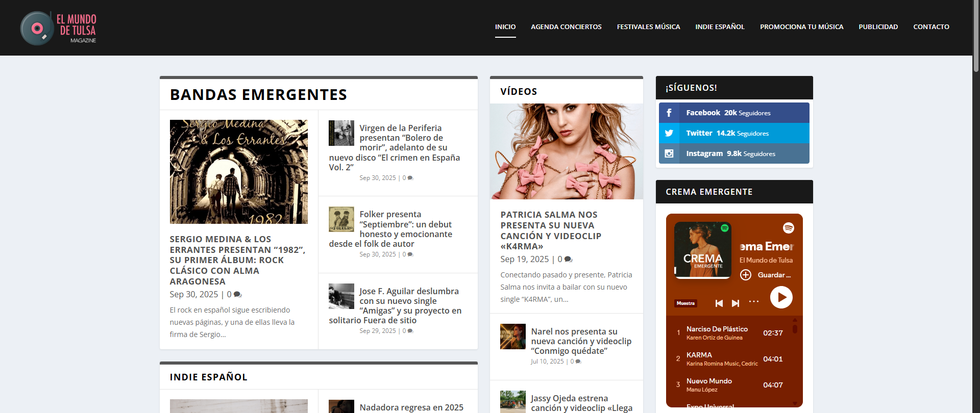Open the three-dot more options in Spotify player

click(753, 302)
